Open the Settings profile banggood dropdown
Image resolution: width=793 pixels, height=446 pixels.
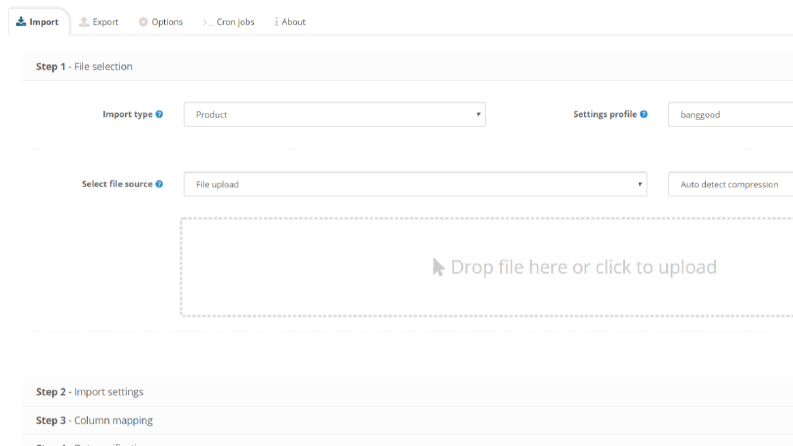tap(731, 115)
